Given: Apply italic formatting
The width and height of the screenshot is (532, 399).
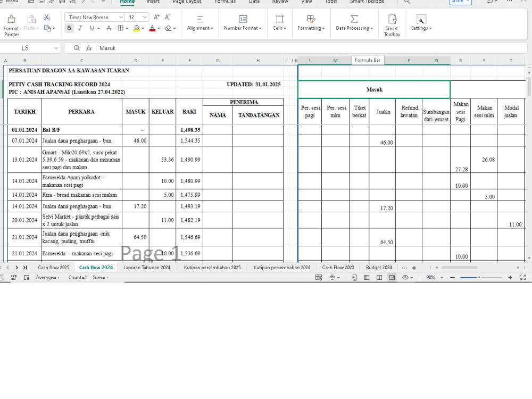Looking at the screenshot, I should coord(80,28).
